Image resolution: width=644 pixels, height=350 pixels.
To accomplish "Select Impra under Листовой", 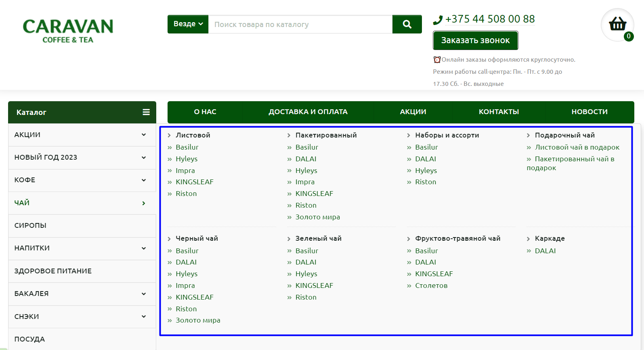I will [185, 171].
